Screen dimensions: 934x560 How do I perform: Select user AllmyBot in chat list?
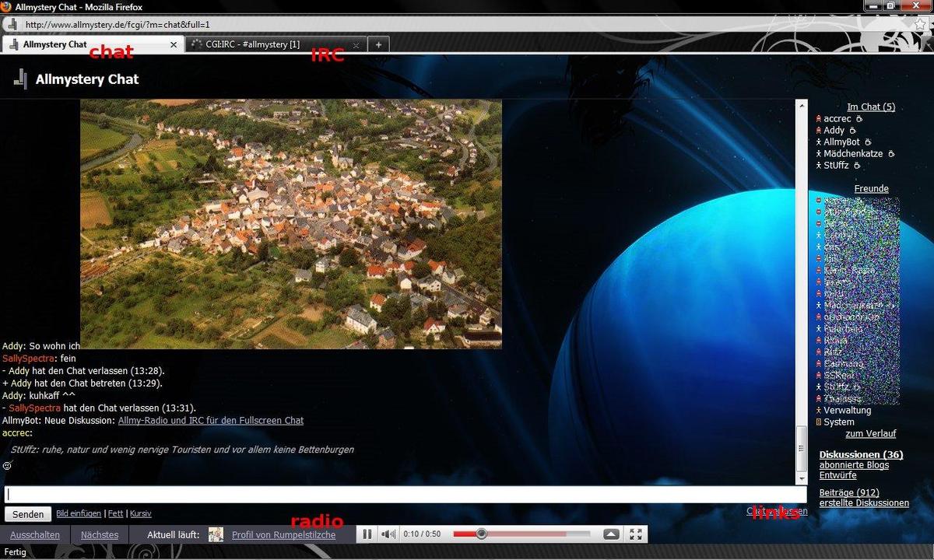842,142
